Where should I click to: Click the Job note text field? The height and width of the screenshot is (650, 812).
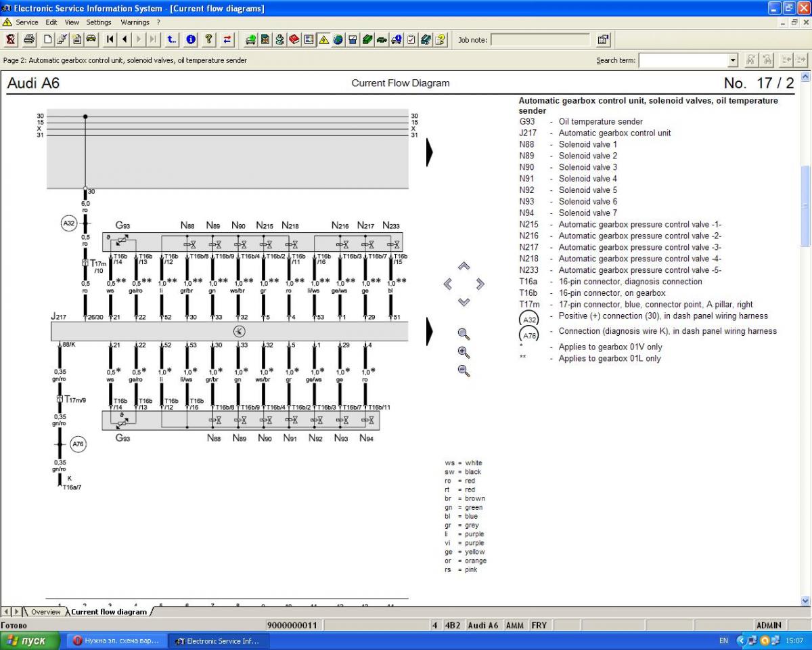(541, 40)
